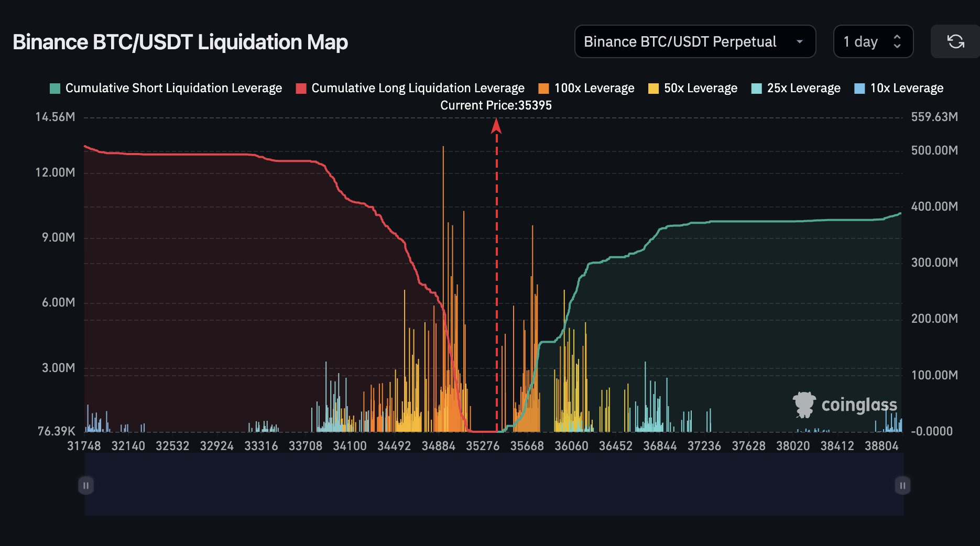Click the left range slider handle
This screenshot has height=546, width=980.
point(86,485)
